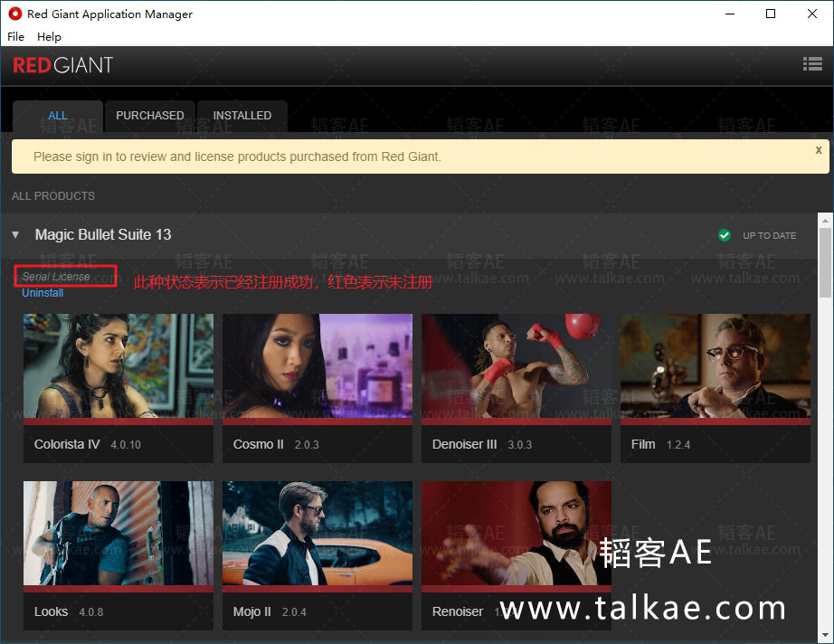Close the Red Giant Application Manager window

click(x=811, y=14)
